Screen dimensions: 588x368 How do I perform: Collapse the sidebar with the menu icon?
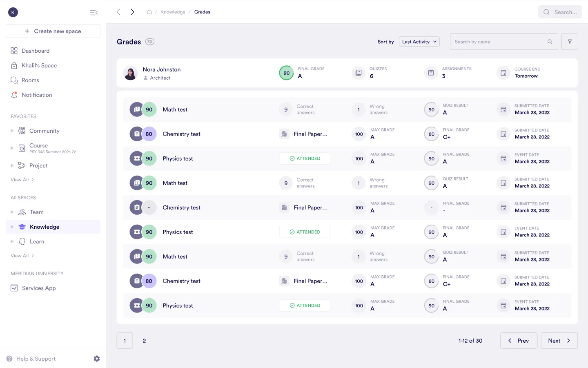click(x=94, y=13)
